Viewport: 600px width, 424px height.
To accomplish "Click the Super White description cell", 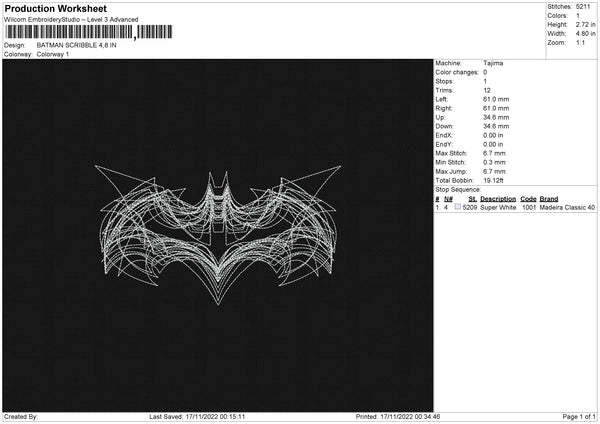I will [x=498, y=207].
